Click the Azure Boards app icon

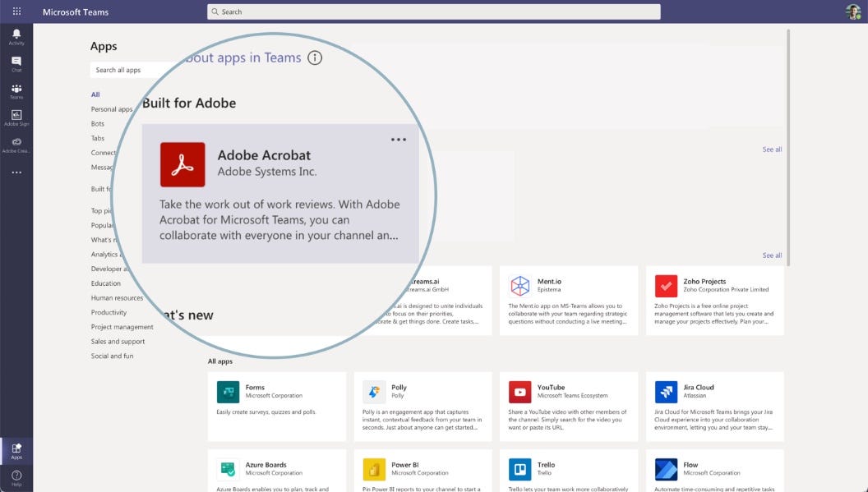pyautogui.click(x=228, y=469)
